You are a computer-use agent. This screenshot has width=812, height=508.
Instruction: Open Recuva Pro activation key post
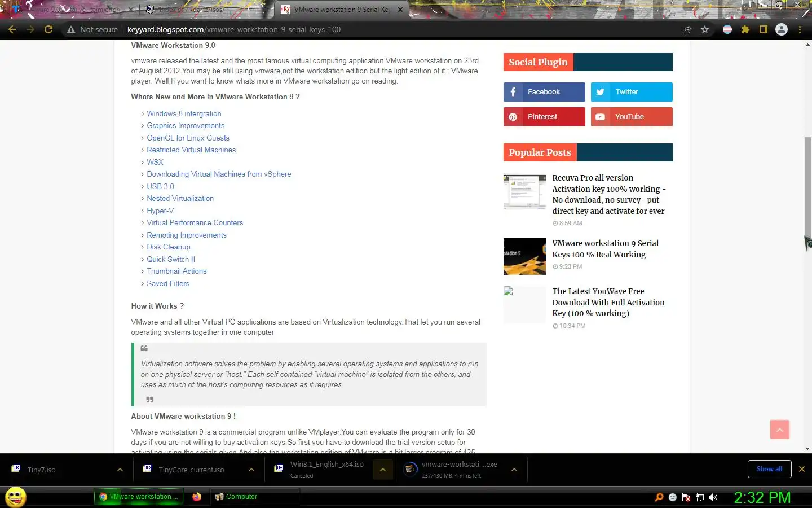[x=609, y=194]
